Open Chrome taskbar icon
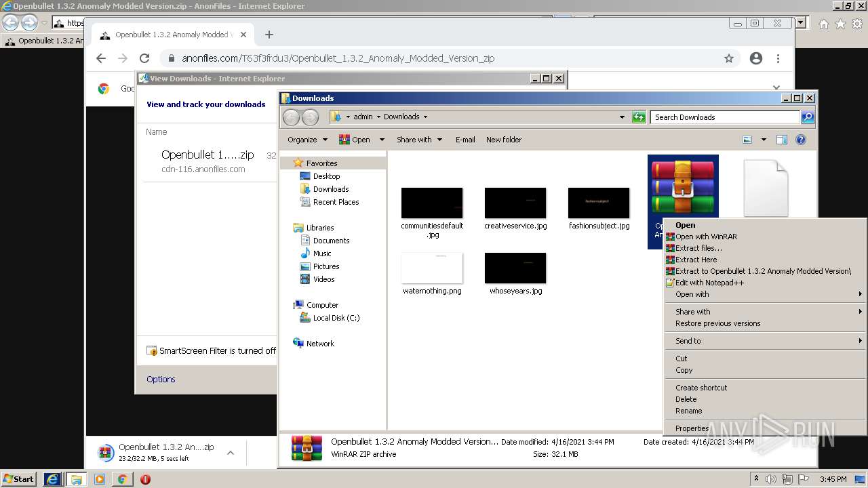Screen dimensions: 868x488 coord(122,479)
